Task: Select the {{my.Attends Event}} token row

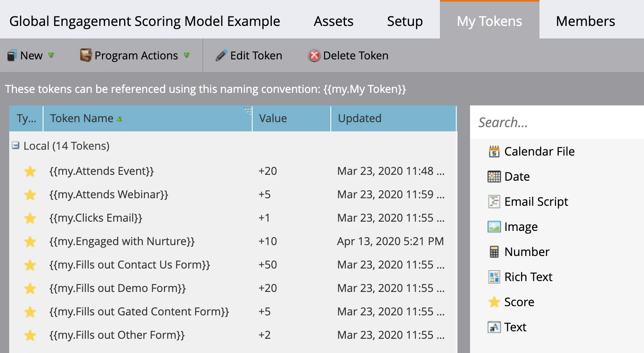Action: [102, 171]
